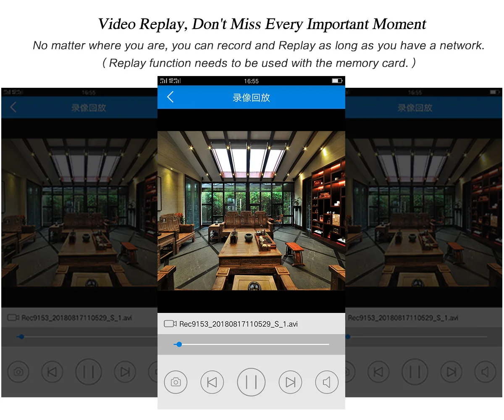This screenshot has height=420, width=504.
Task: Select the Rec9153 file name on right dimmed screen
Action: click(x=403, y=318)
